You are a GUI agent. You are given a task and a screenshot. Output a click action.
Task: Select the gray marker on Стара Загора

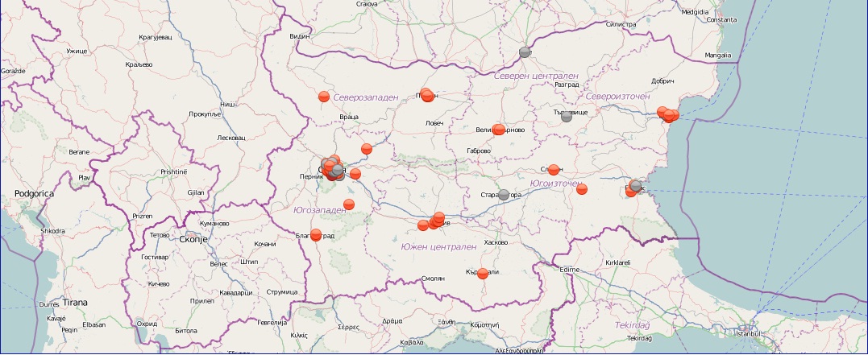[504, 195]
